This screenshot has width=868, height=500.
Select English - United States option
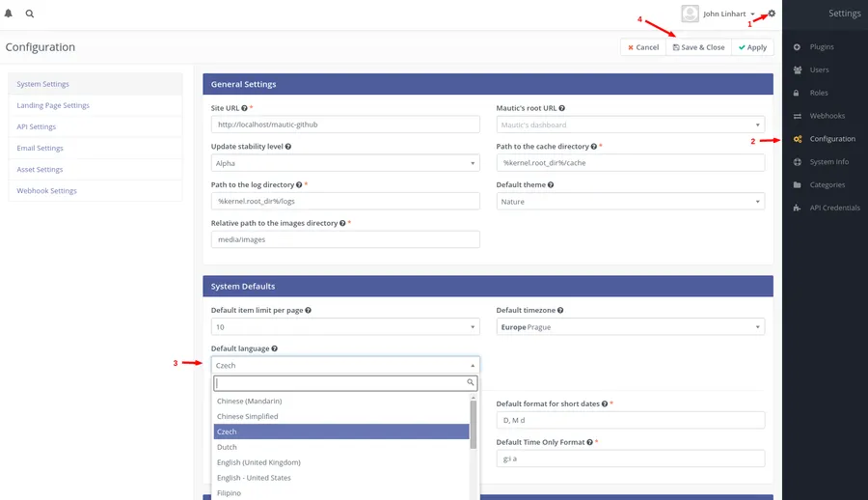tap(341, 478)
